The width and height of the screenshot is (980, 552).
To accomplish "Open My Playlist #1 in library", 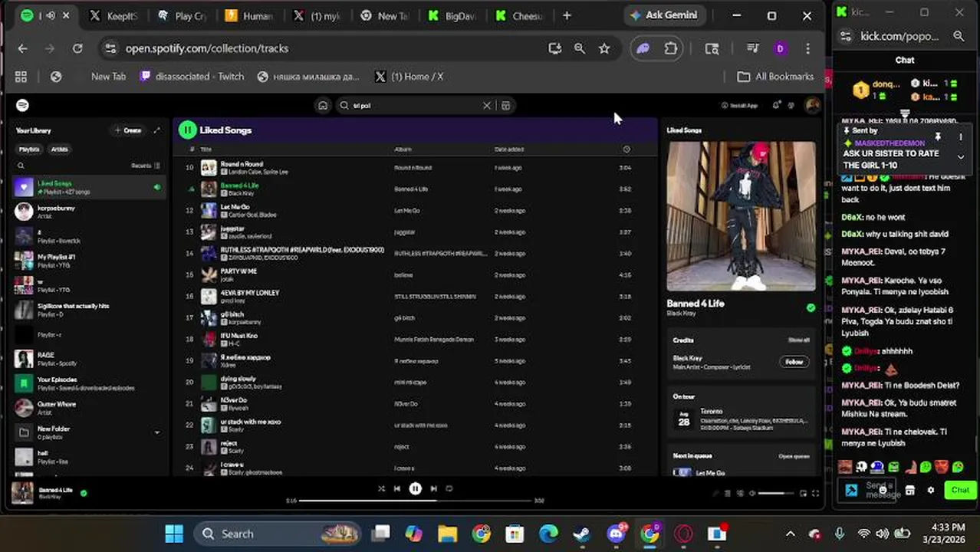I will point(90,261).
